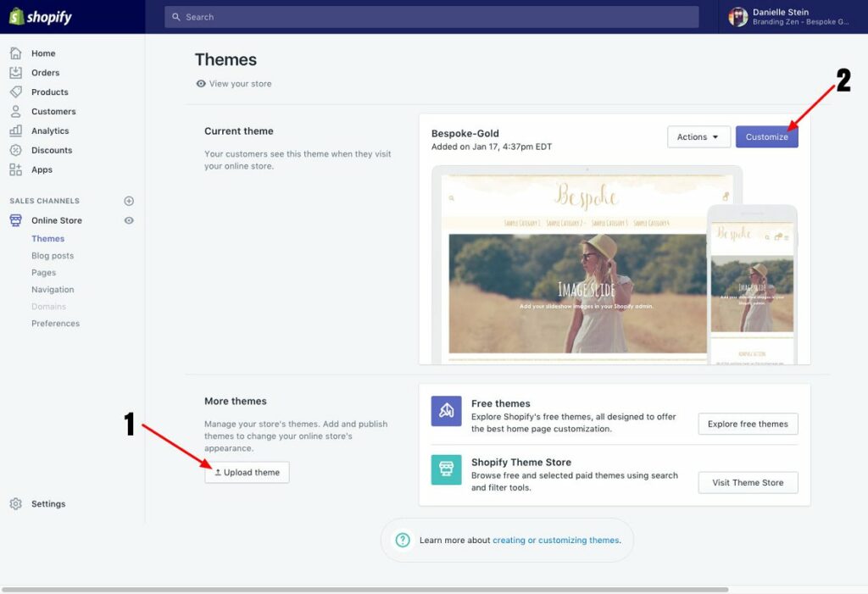Screen dimensions: 868x594
Task: Open Settings gear icon
Action: click(16, 504)
